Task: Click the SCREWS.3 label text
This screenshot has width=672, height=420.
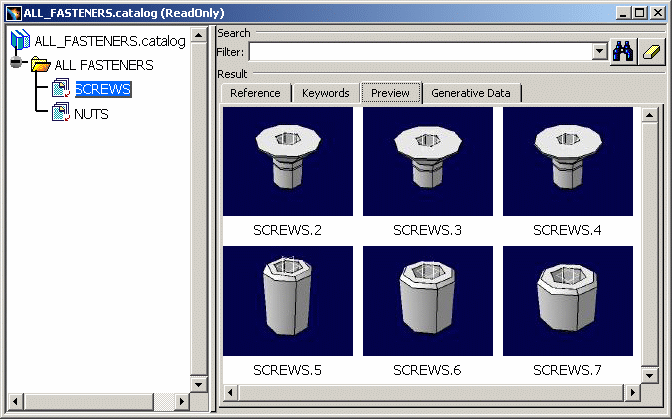Action: [x=428, y=231]
